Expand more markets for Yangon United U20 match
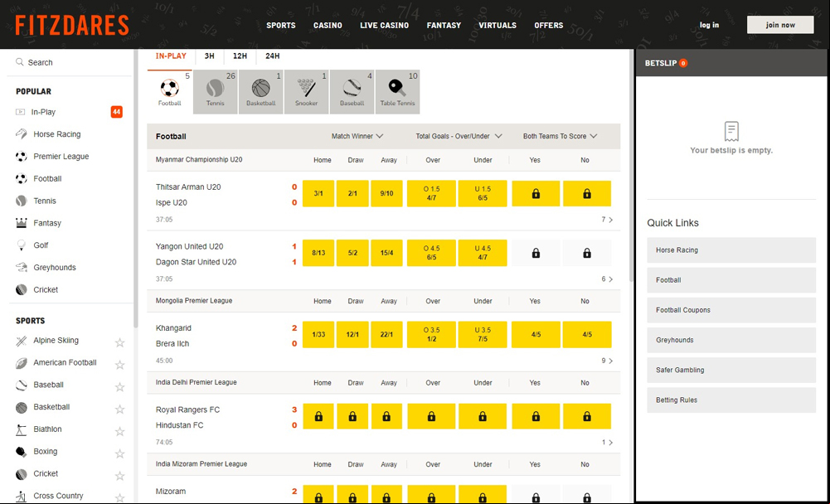The image size is (830, 504). click(607, 279)
